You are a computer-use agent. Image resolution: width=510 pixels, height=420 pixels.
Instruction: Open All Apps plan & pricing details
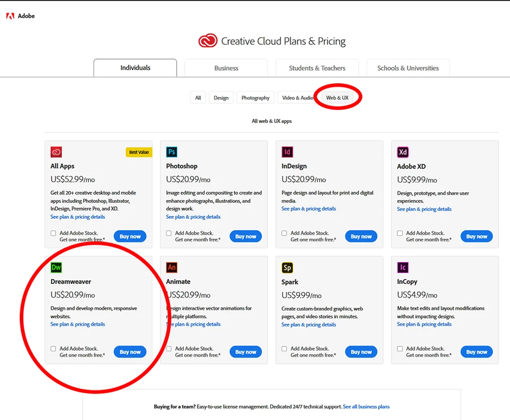tap(78, 217)
